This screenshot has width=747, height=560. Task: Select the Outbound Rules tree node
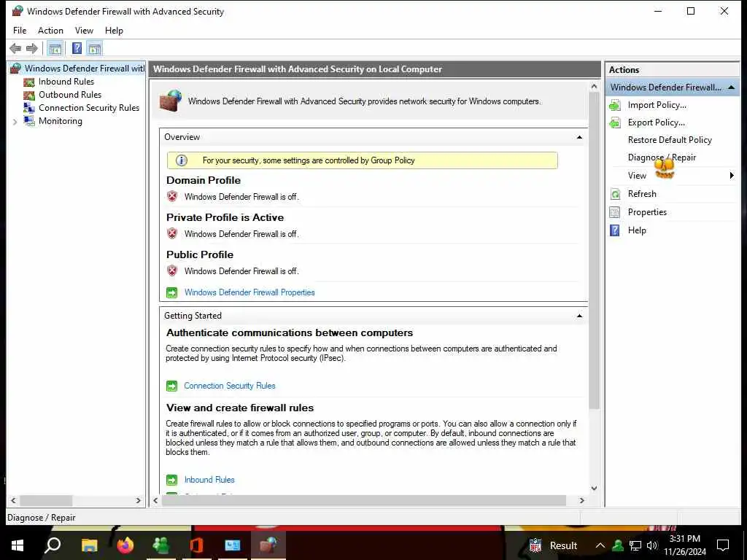[70, 95]
